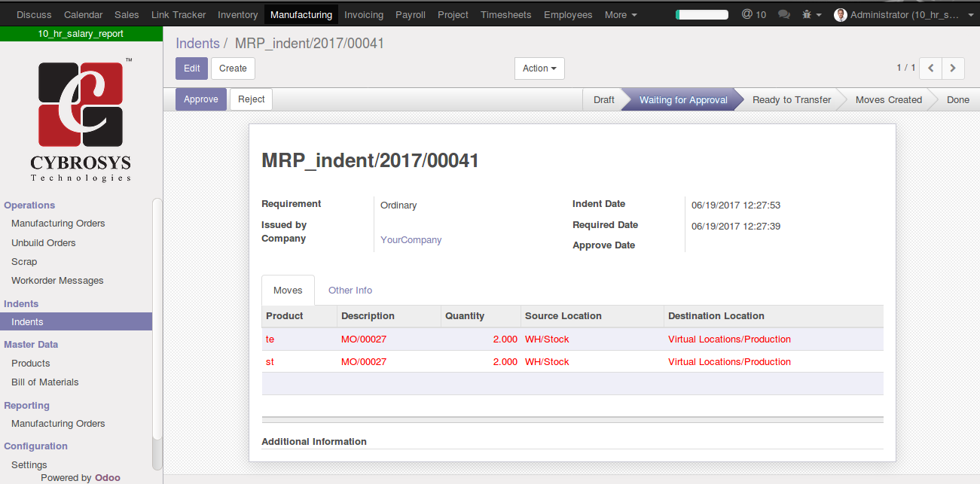
Task: Open the @ mentions inbox counter
Action: [x=753, y=14]
